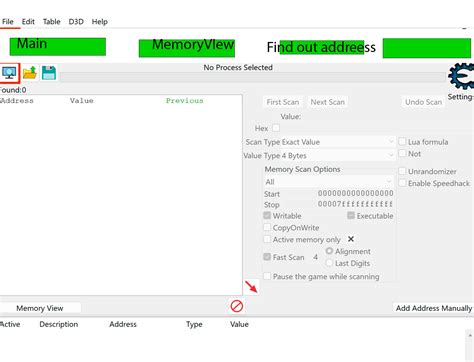Click the Address header in the cheat table
Viewport: 474px width, 362px height.
pyautogui.click(x=123, y=324)
